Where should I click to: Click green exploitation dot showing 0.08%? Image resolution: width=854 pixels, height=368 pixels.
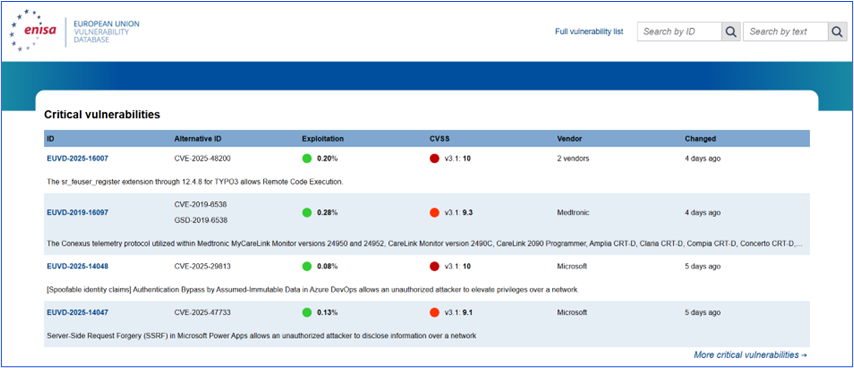click(307, 267)
